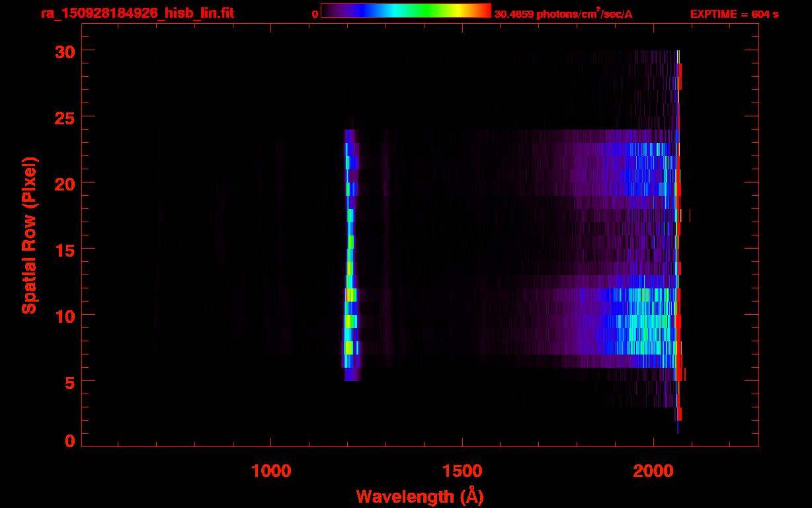Click the 10 spatial row tick label

65,316
